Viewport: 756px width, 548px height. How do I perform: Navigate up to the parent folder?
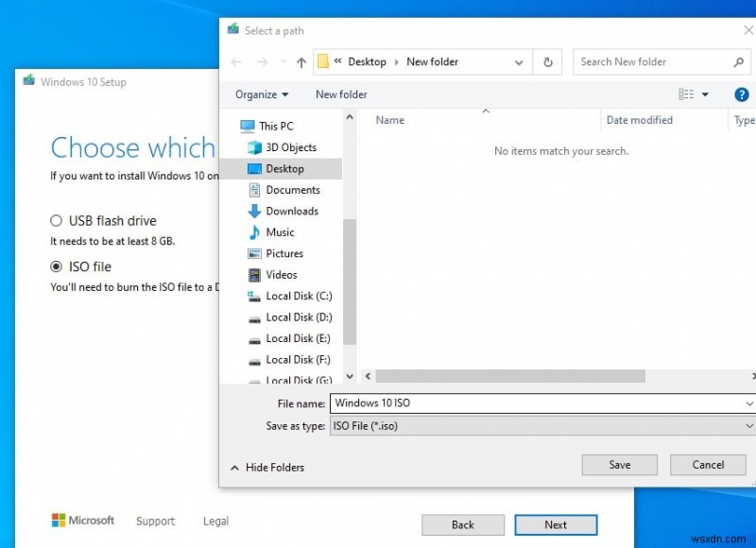point(301,61)
